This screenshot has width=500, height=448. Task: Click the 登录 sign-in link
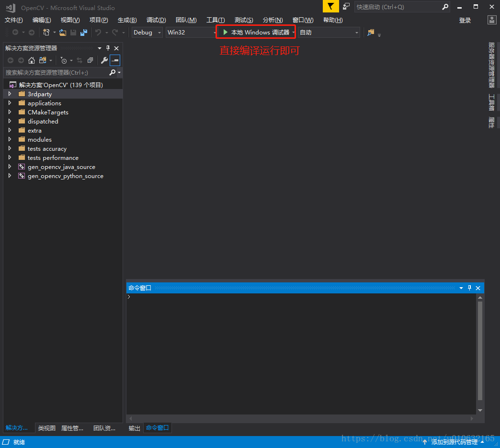(465, 21)
